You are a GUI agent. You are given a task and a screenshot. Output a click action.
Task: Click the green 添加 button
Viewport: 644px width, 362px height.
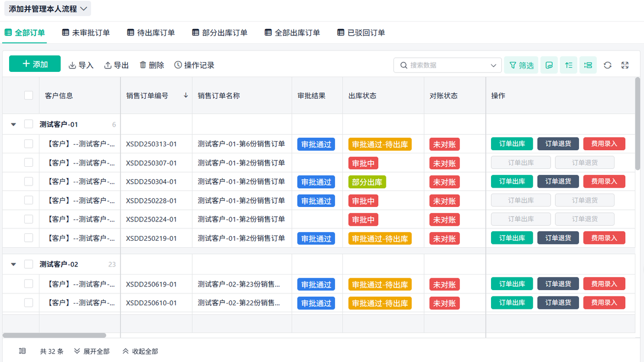(35, 64)
